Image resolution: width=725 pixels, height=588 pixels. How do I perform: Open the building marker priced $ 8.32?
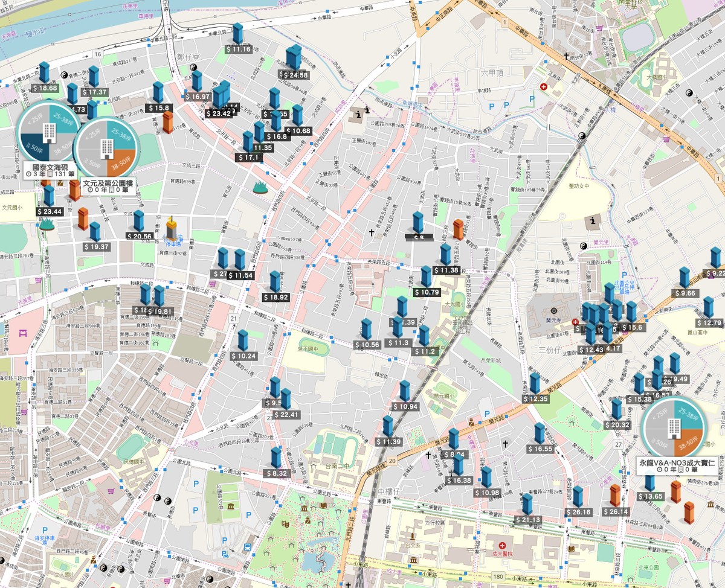[x=276, y=458]
